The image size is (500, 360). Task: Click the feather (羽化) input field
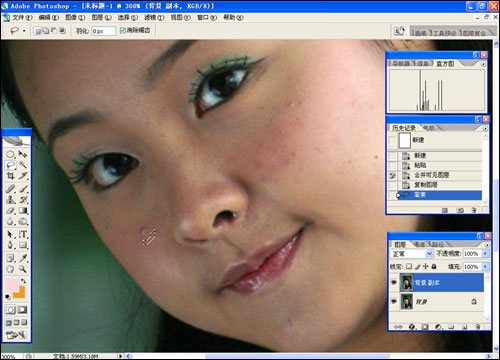pyautogui.click(x=103, y=31)
